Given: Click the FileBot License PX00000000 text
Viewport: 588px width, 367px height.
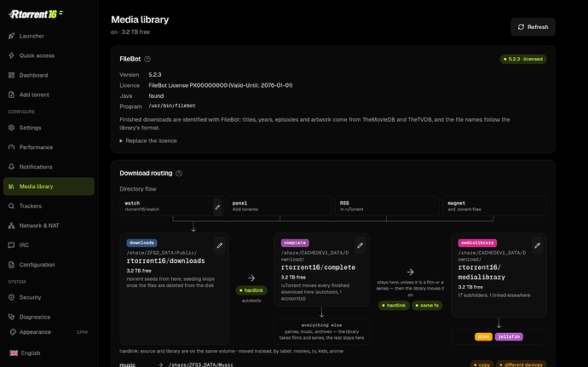Looking at the screenshot, I should [221, 85].
